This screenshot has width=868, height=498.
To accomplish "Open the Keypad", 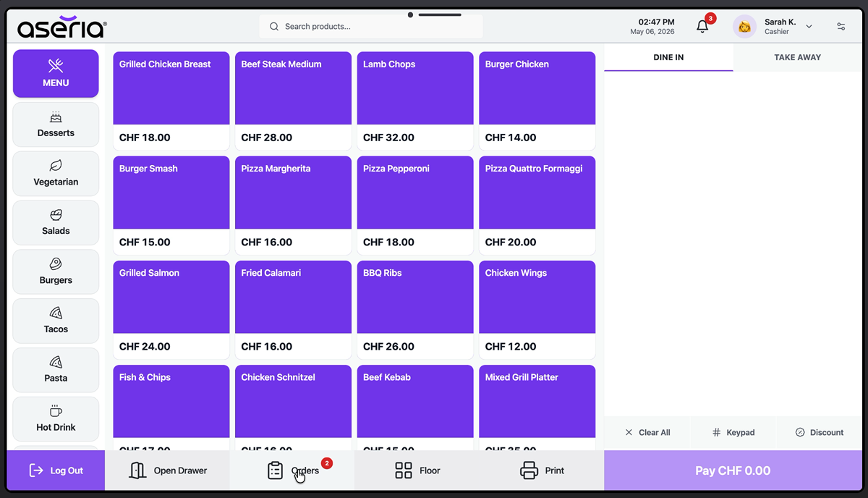I will (x=733, y=432).
